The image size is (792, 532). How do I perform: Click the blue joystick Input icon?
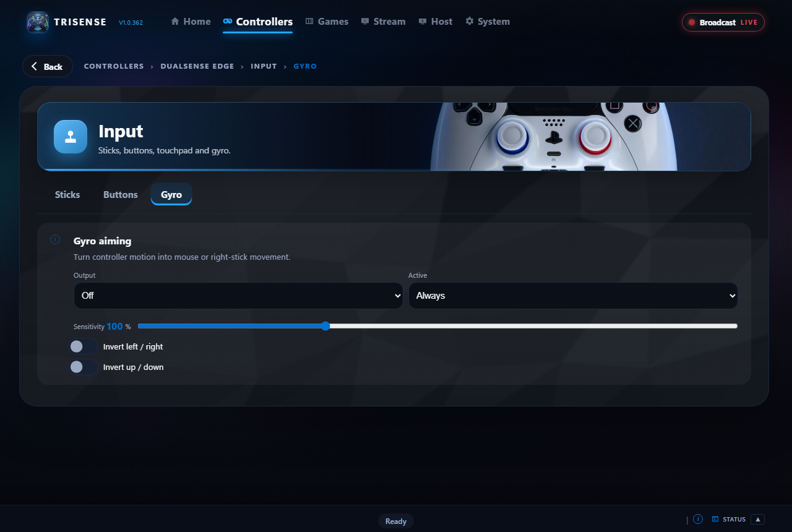(x=71, y=136)
